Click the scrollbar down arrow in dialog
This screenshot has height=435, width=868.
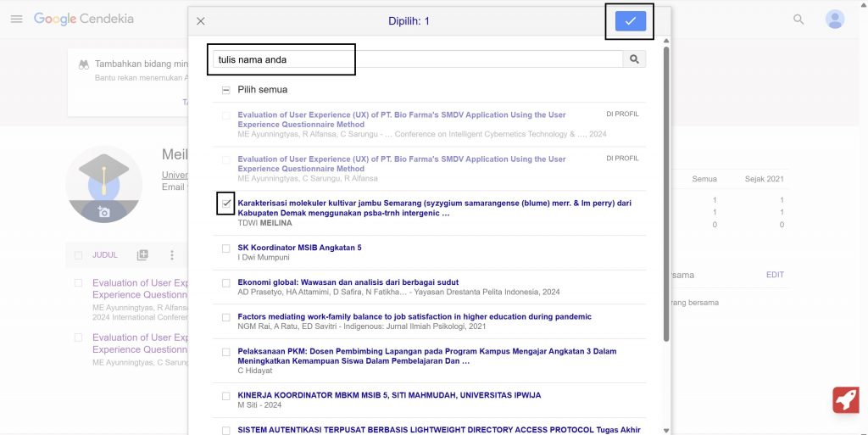click(x=666, y=431)
